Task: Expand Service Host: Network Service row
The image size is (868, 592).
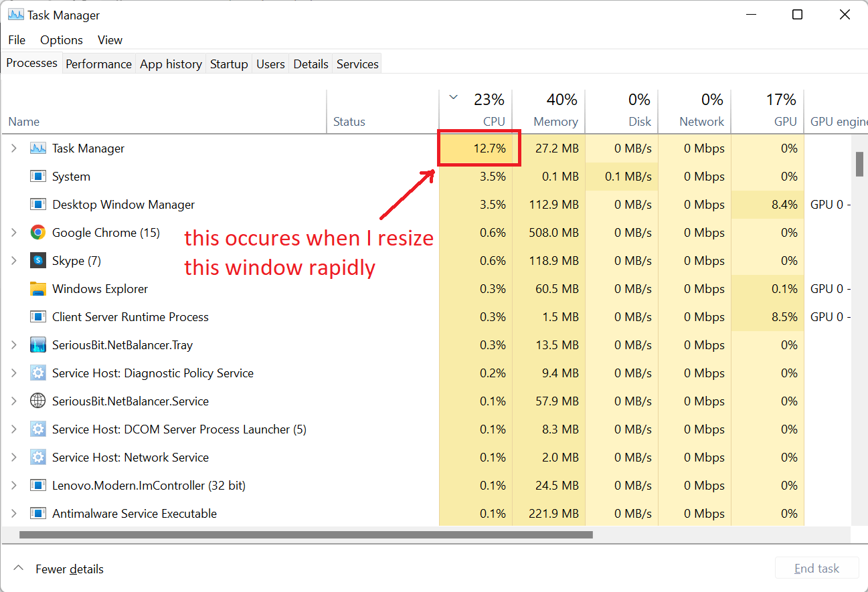Action: tap(14, 458)
